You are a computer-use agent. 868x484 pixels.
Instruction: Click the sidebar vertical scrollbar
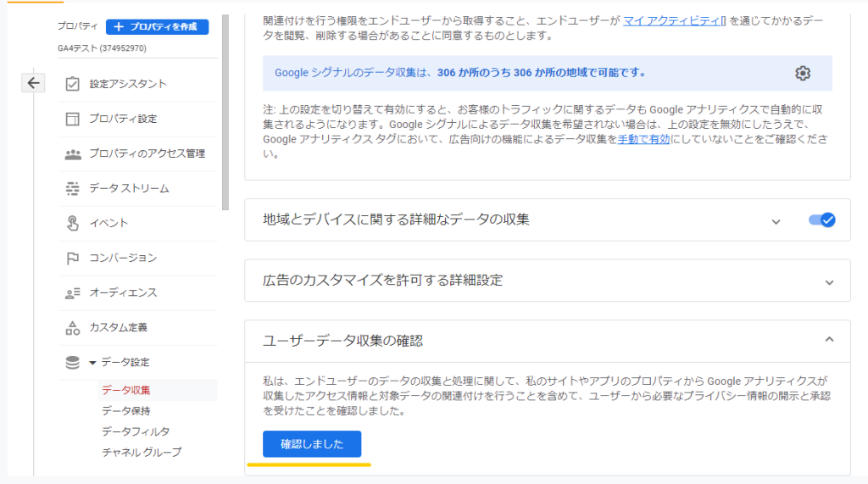(225, 113)
